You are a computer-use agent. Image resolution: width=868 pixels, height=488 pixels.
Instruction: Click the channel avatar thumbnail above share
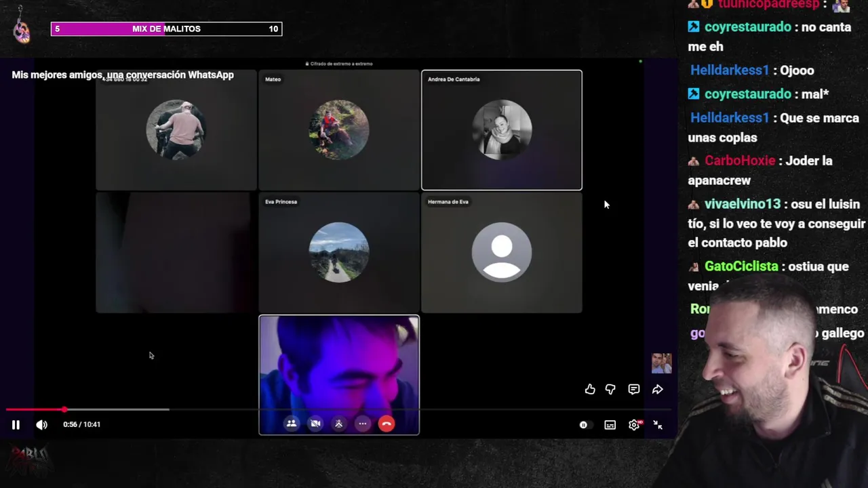[x=662, y=363]
